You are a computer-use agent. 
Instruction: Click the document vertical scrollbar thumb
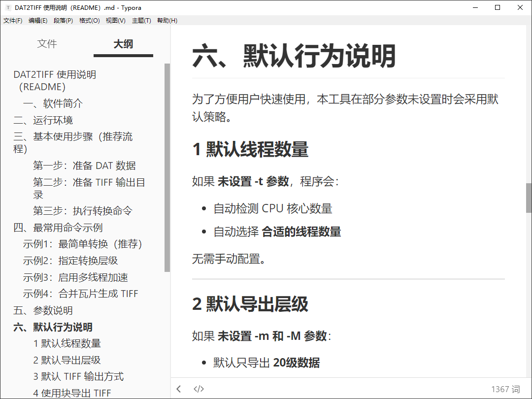click(x=529, y=198)
